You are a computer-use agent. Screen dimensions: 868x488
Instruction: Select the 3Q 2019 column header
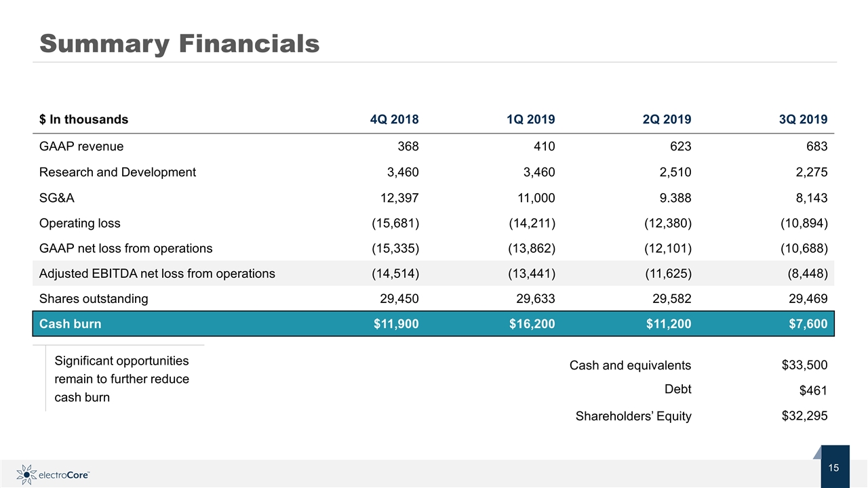pos(804,119)
